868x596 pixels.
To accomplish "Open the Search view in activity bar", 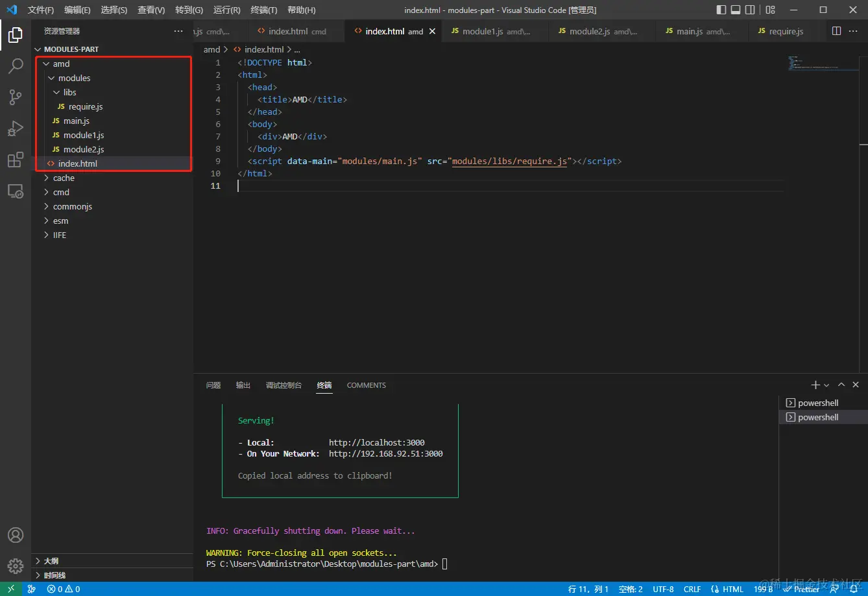I will (16, 66).
